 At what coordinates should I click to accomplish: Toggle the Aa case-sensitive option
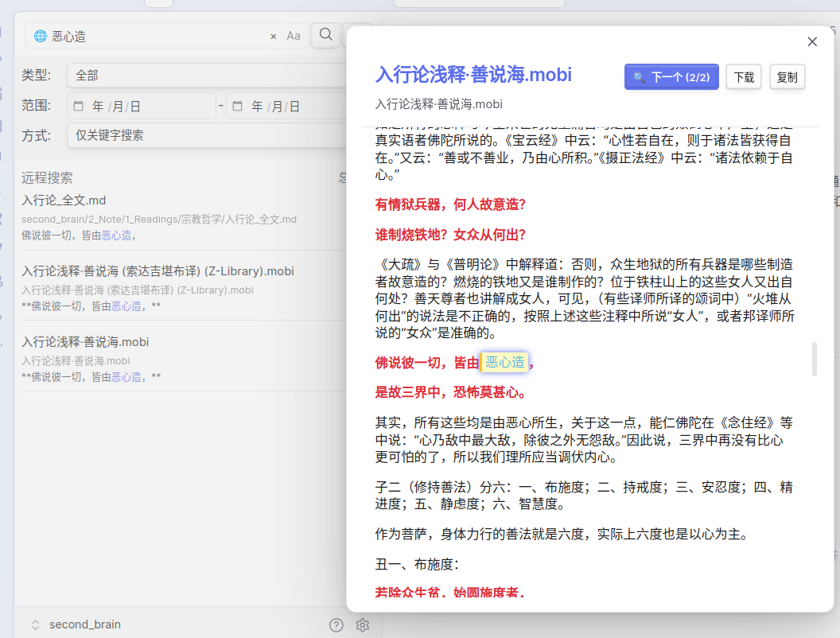click(x=293, y=36)
